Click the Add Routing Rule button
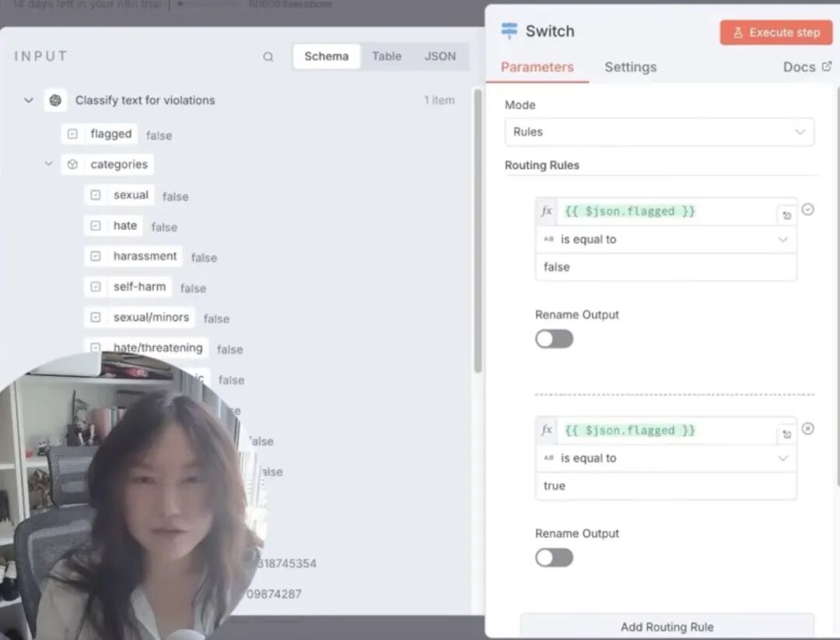The width and height of the screenshot is (840, 640). 667,627
